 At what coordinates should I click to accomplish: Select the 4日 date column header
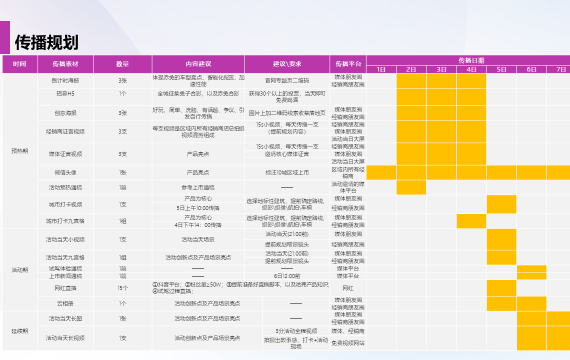coord(471,69)
